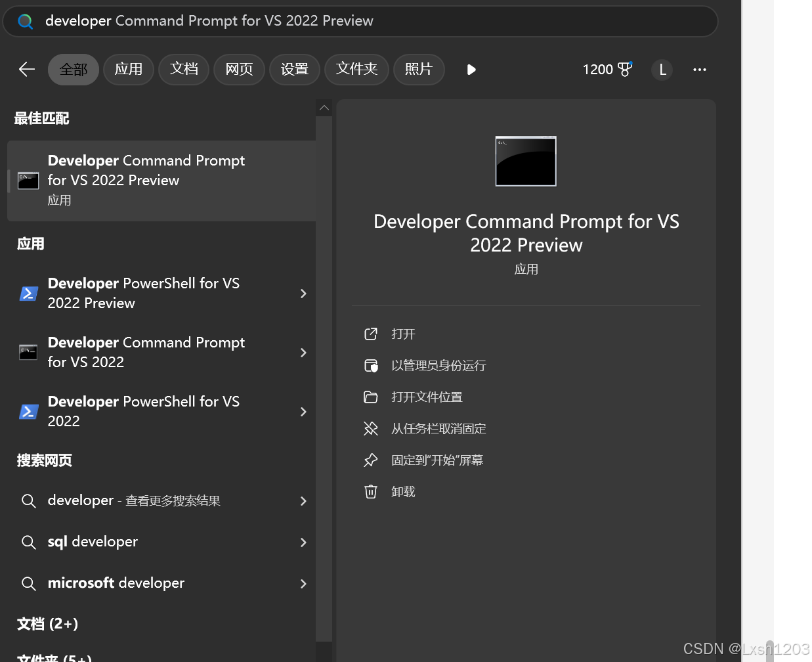812x662 pixels.
Task: Click the large console app thumbnail
Action: [x=526, y=161]
